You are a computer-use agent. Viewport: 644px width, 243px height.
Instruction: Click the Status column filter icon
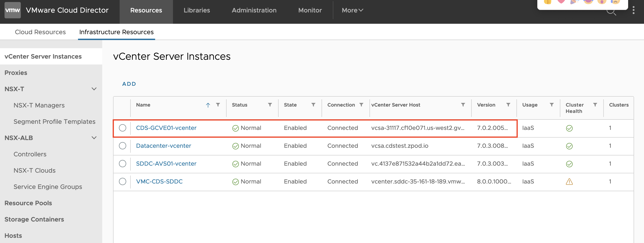pyautogui.click(x=270, y=105)
